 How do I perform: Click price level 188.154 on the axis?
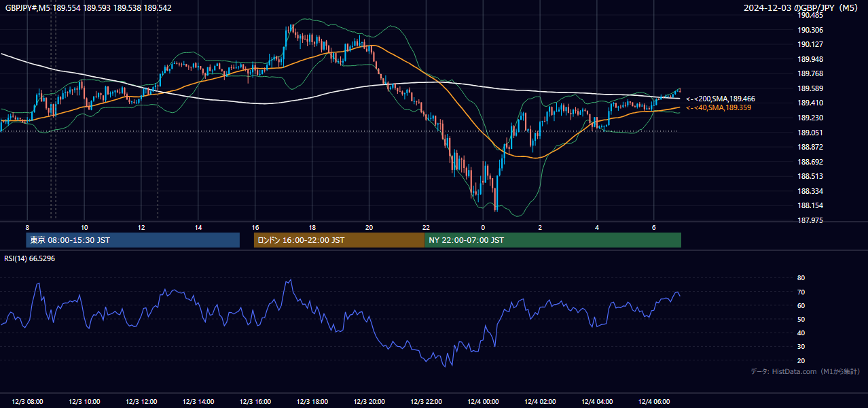point(810,206)
